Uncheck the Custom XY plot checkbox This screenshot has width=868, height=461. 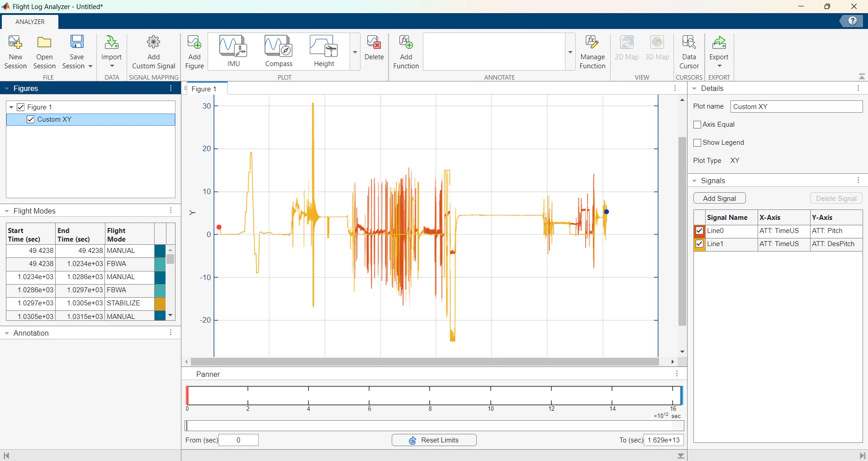31,119
